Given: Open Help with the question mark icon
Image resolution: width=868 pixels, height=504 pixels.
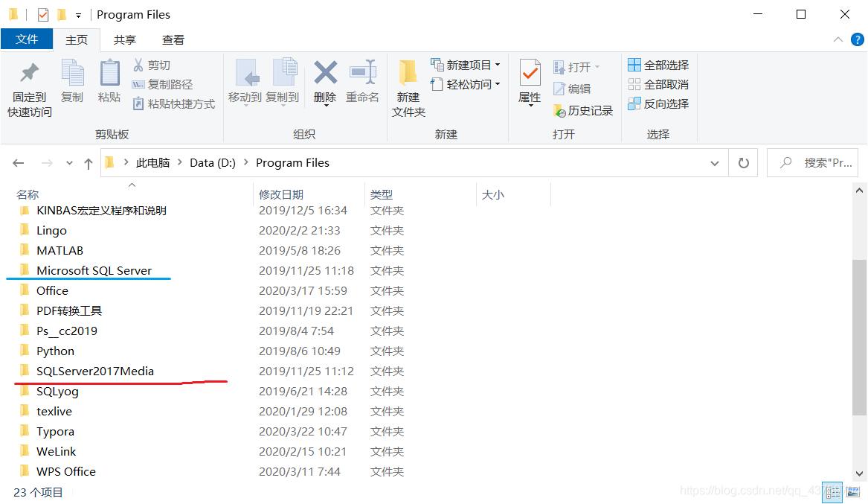Looking at the screenshot, I should 857,40.
